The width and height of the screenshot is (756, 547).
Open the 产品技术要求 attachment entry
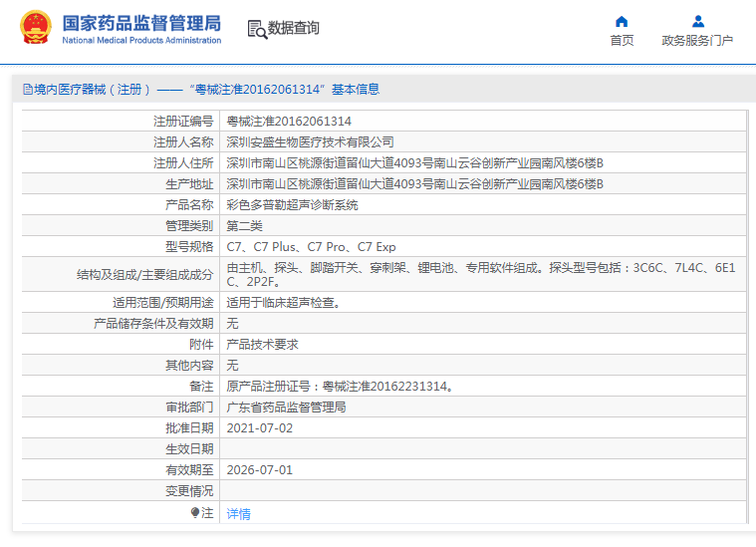click(262, 344)
